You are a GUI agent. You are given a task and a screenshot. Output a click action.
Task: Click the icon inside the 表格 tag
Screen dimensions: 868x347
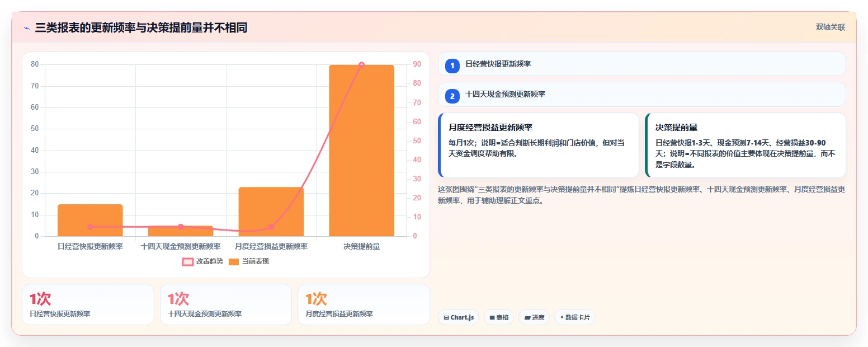492,318
